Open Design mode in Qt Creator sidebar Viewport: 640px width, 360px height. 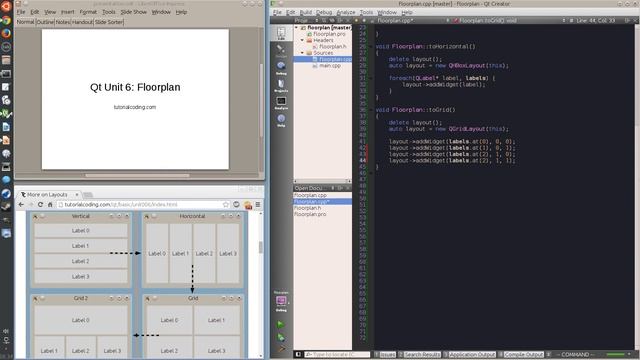coord(281,50)
